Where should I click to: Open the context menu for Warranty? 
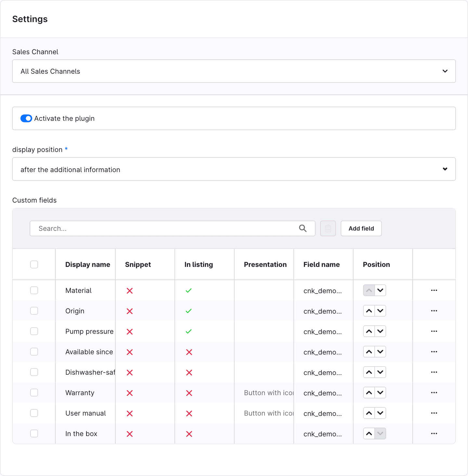(x=434, y=393)
